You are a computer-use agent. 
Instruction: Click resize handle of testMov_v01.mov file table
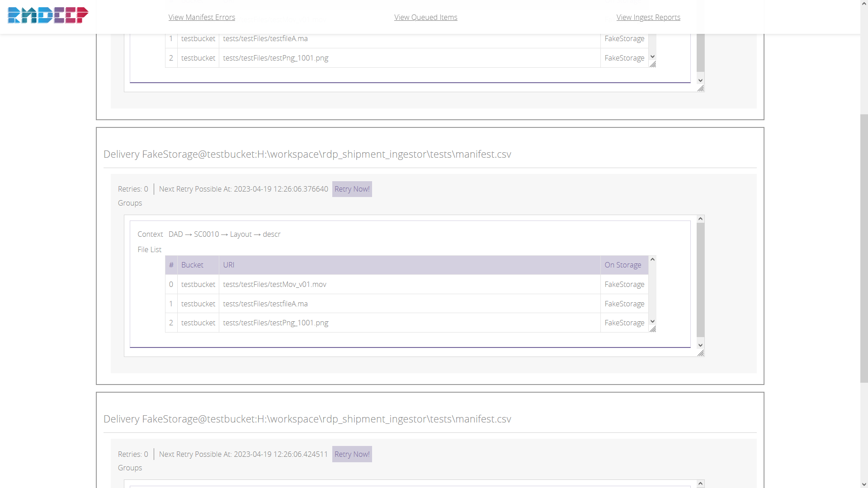point(653,329)
